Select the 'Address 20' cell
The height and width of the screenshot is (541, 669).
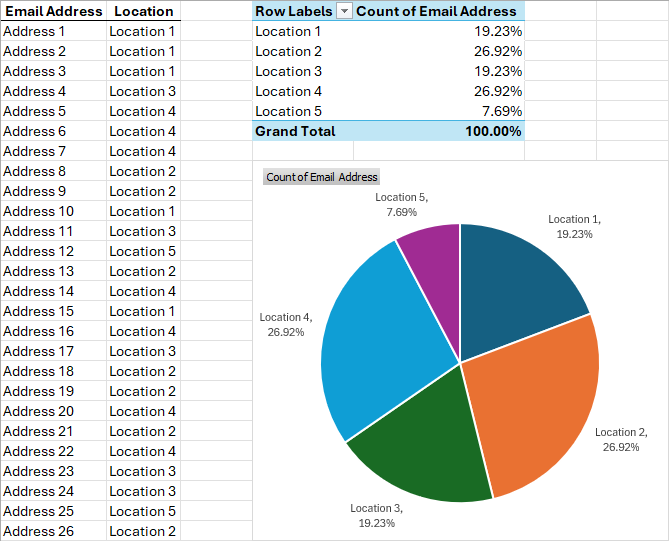coord(53,411)
